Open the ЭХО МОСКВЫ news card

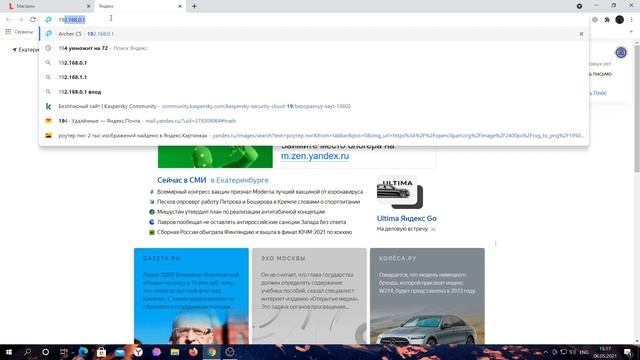(x=309, y=296)
